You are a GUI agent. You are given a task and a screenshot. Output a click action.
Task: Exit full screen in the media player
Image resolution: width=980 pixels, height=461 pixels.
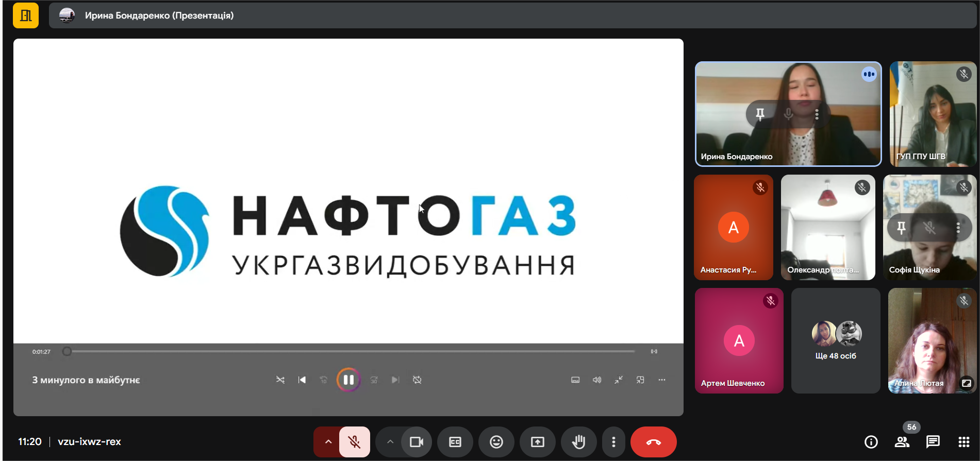click(619, 380)
